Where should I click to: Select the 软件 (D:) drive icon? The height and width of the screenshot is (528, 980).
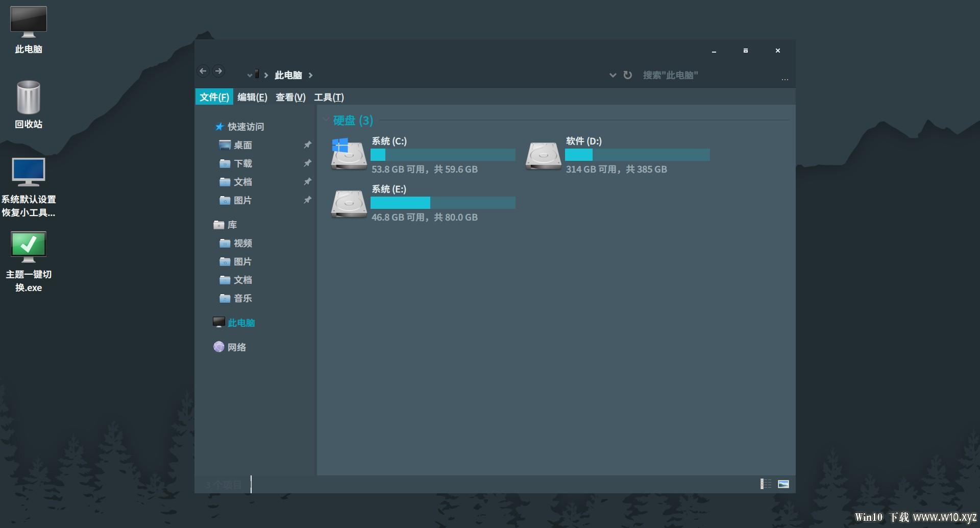(x=543, y=155)
